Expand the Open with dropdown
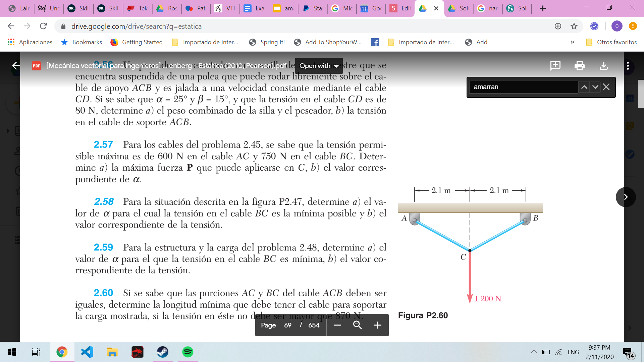 (x=319, y=66)
